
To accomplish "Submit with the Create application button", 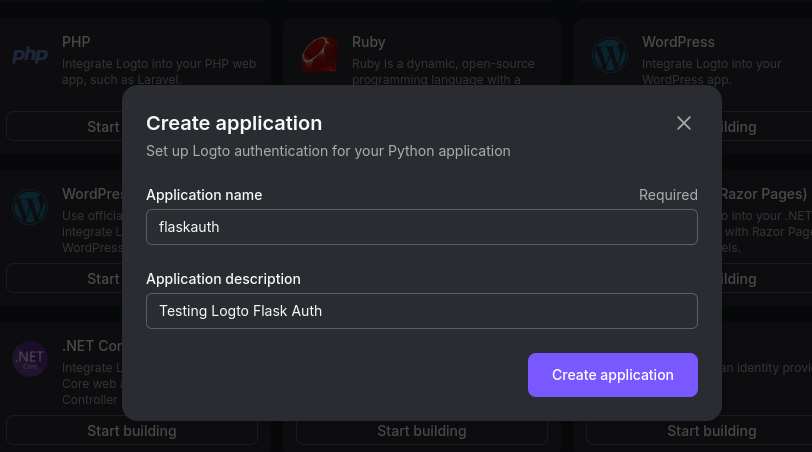I will 613,375.
